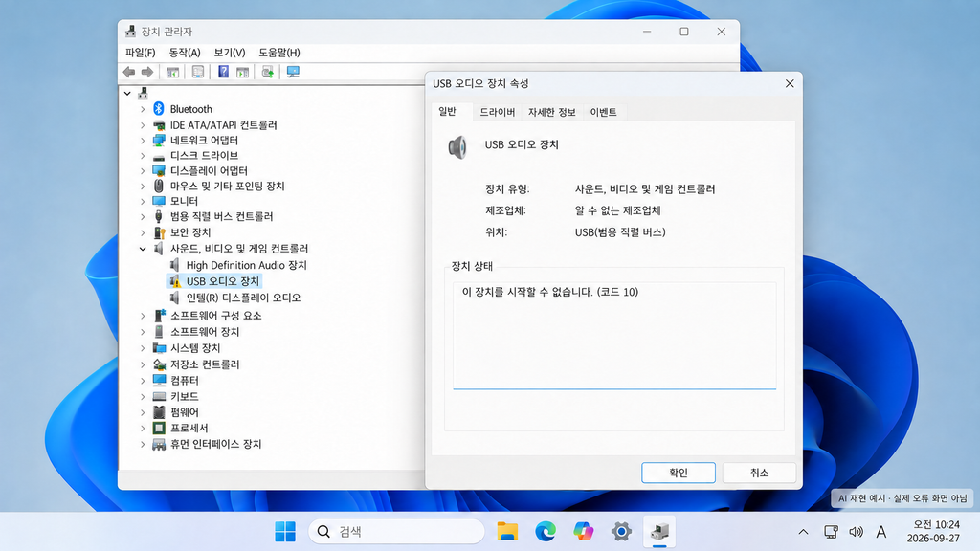Click the Forward arrow toolbar icon
Screen dimensions: 980x551
click(147, 72)
